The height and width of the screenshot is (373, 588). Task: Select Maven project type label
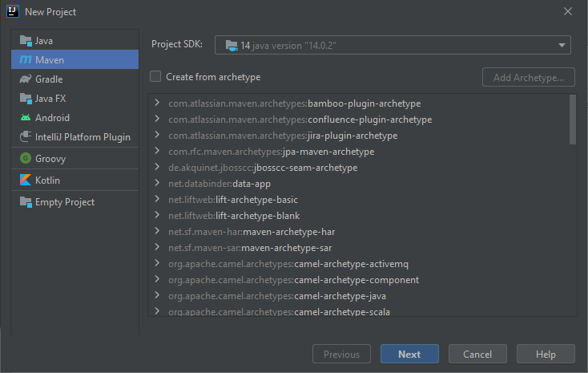(x=50, y=59)
